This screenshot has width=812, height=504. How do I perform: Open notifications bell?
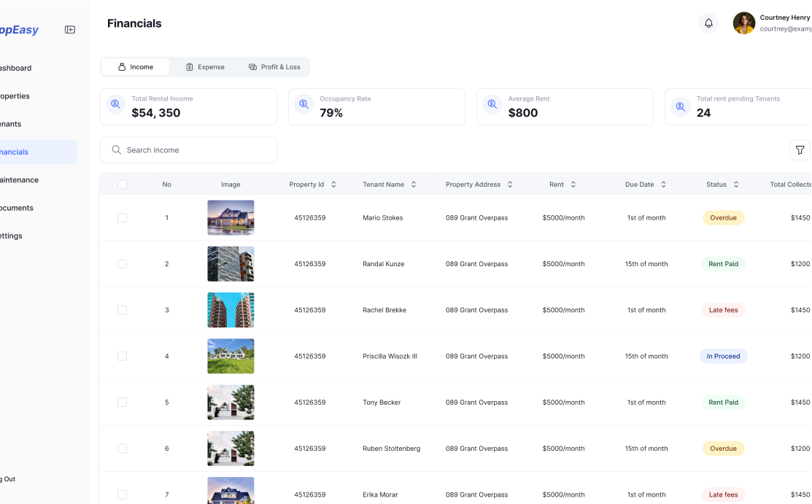coord(708,23)
